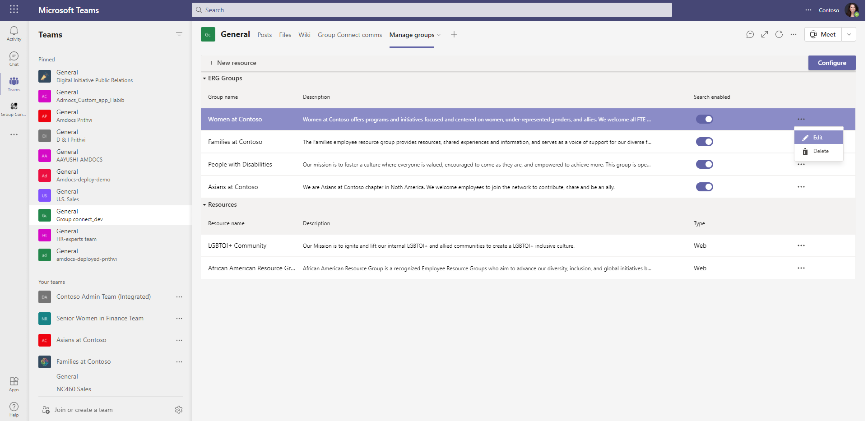868x421 pixels.
Task: Open manage teams gear icon
Action: click(x=179, y=410)
